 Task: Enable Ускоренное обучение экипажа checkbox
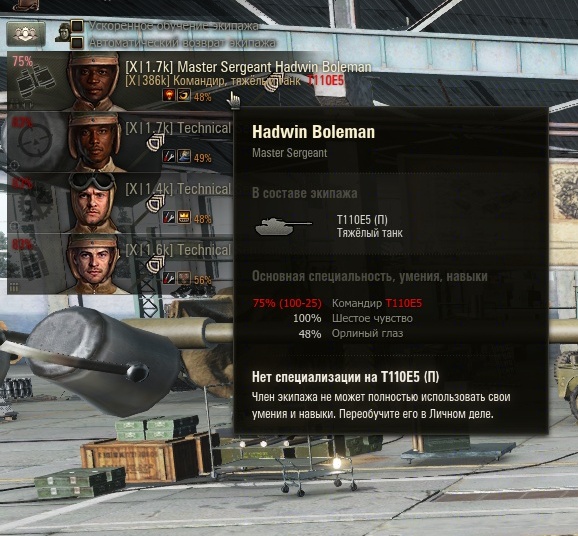(77, 26)
